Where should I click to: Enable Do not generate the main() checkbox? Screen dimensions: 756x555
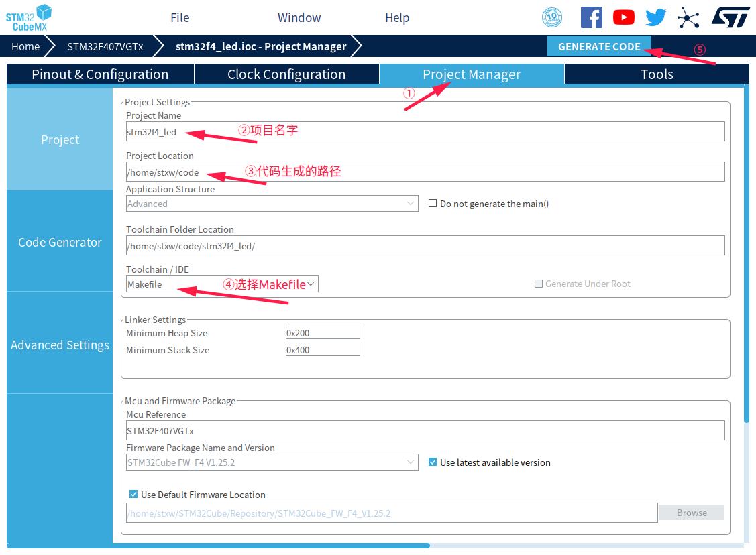coord(433,204)
